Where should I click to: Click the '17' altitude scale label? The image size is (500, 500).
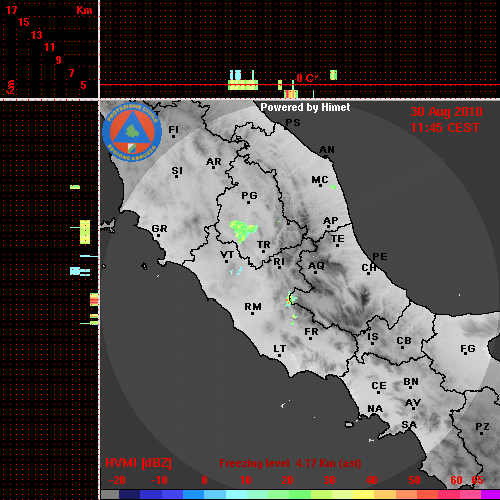click(x=11, y=10)
